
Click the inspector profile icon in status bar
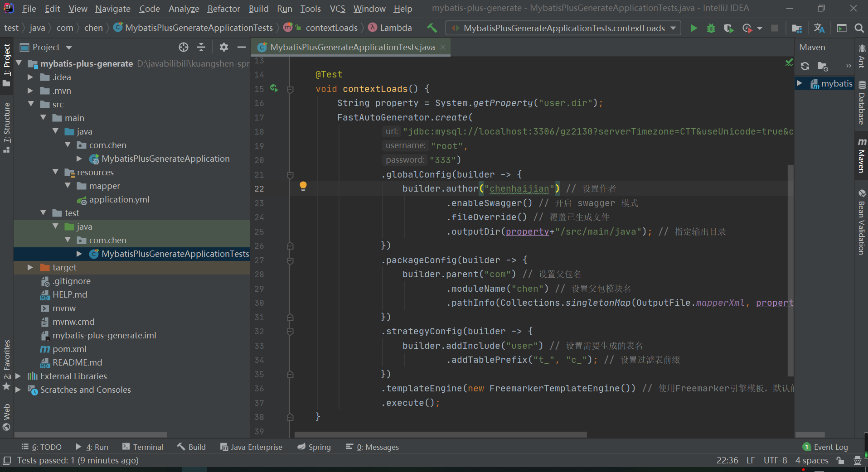857,460
